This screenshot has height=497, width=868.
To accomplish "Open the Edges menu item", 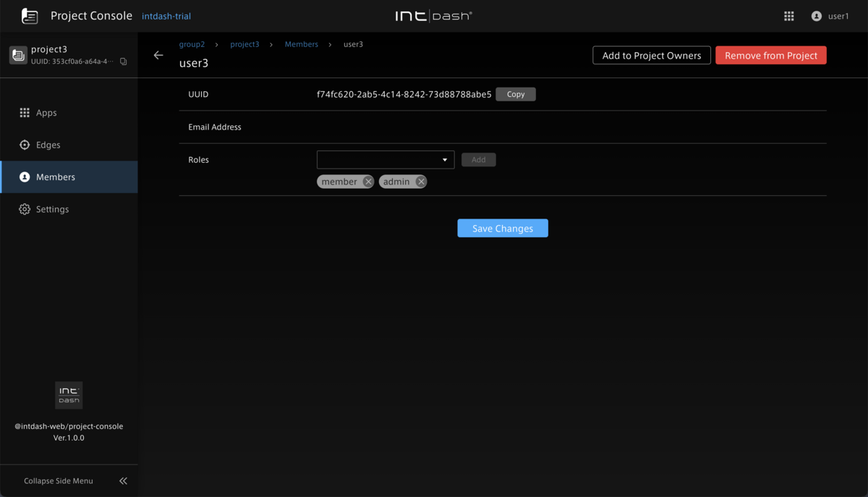I will click(69, 145).
